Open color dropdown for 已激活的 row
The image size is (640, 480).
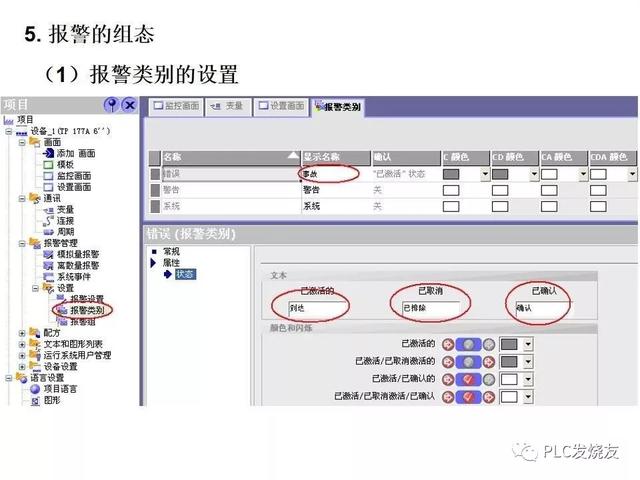(528, 343)
